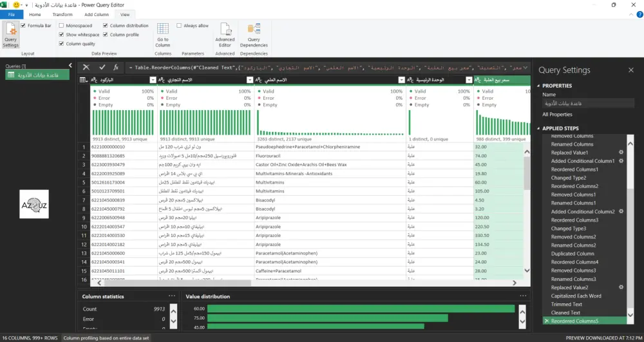Switch to the Add Column tab
This screenshot has width=644, height=342.
point(97,14)
